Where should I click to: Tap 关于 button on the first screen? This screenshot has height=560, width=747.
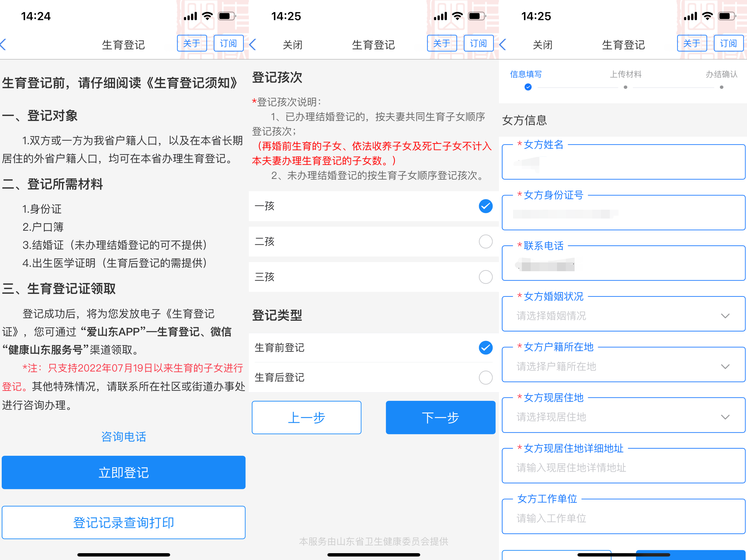pyautogui.click(x=191, y=43)
